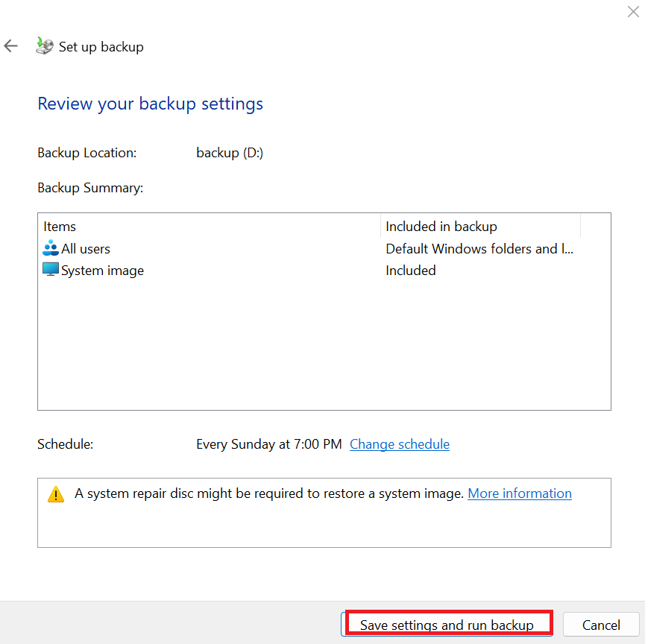Click the All users people icon

(51, 248)
